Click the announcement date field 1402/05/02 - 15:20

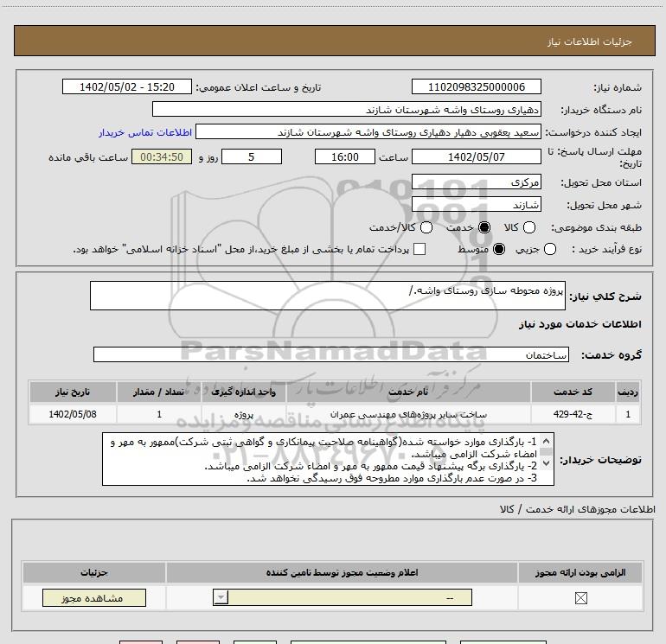click(x=127, y=86)
